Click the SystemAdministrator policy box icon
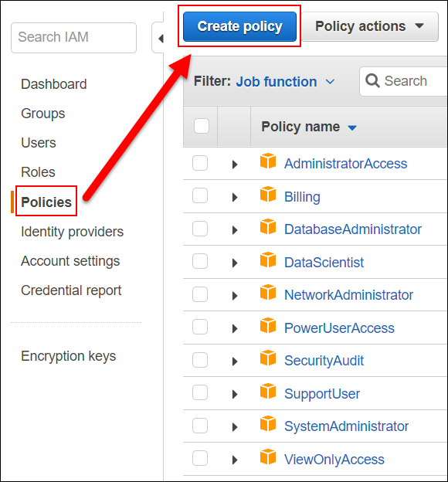Screen dimensions: 448x482 pos(268,423)
